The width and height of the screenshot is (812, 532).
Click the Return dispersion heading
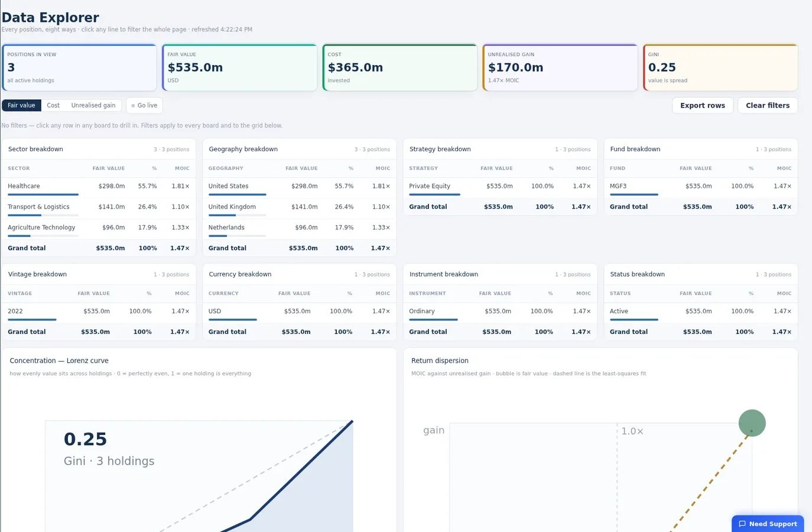[x=440, y=361]
